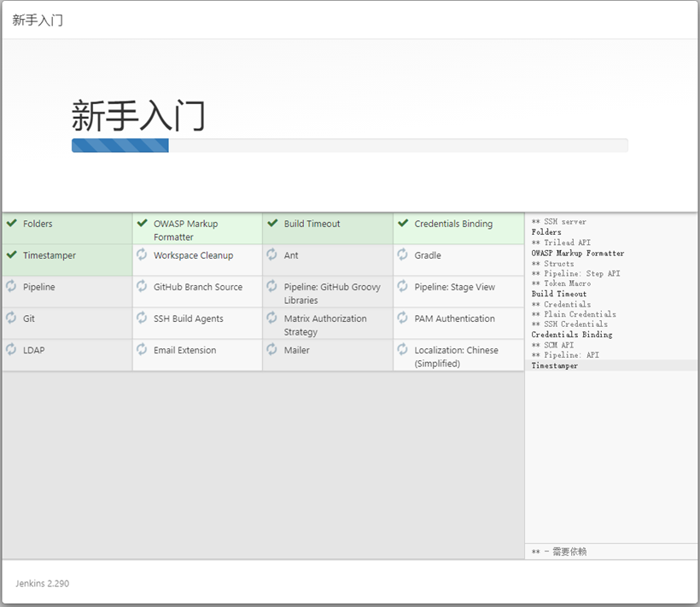The width and height of the screenshot is (700, 607).
Task: Click '** Token Macro' log entry
Action: click(561, 283)
